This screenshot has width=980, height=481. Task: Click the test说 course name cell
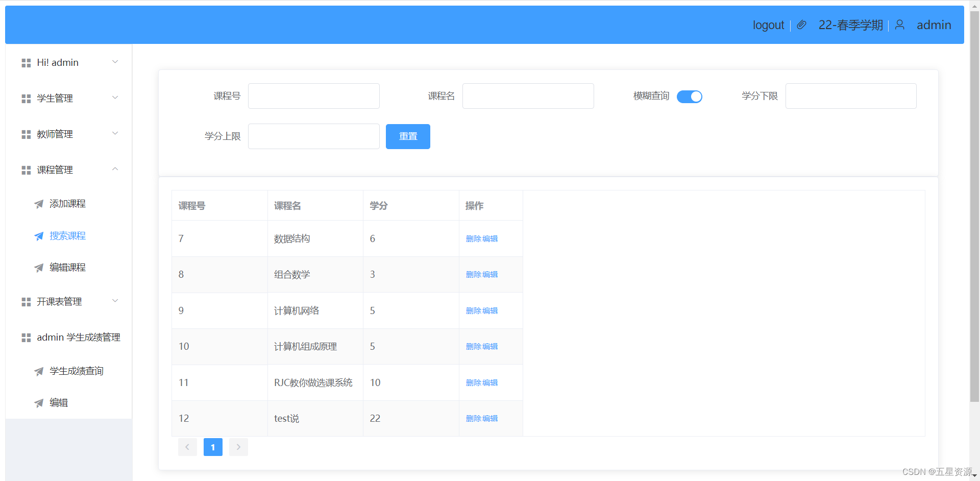315,418
